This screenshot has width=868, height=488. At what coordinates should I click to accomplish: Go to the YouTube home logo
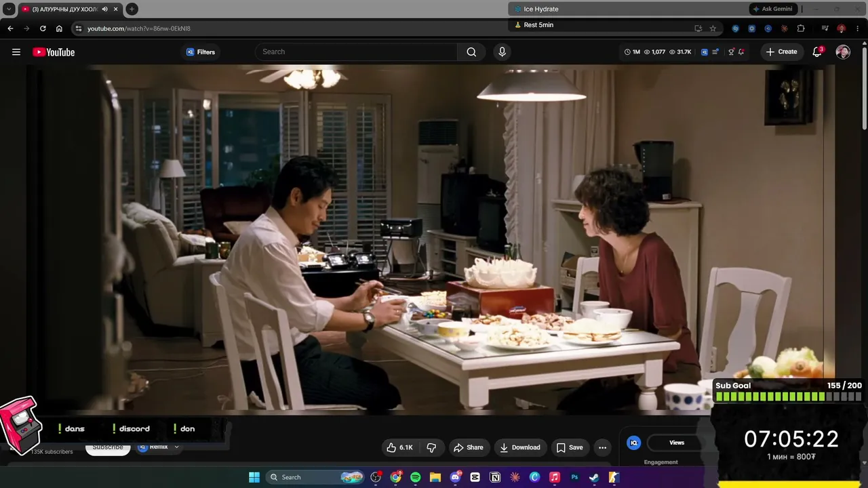(54, 52)
